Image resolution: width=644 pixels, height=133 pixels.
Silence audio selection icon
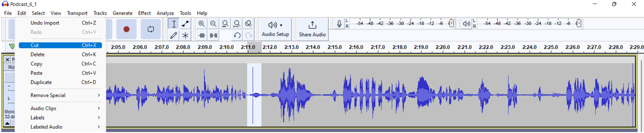click(x=213, y=35)
